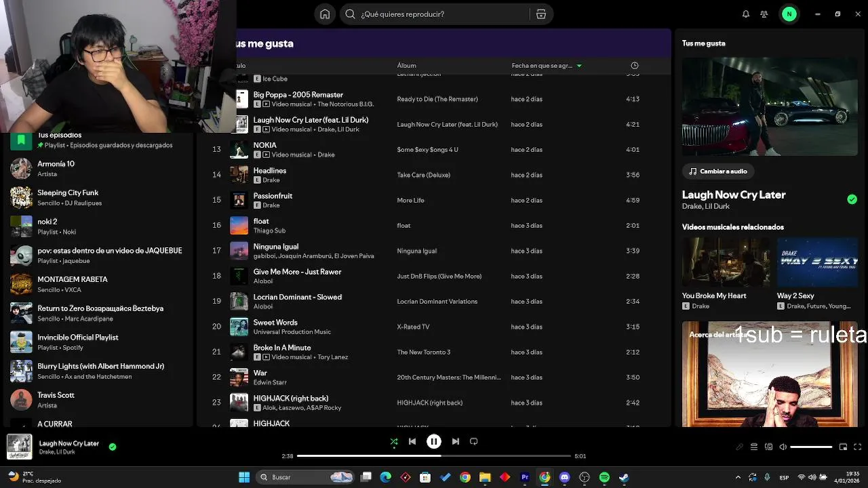Open Drake, Lil Durk under panel song title
Viewport: 868px width, 488px height.
pos(706,206)
